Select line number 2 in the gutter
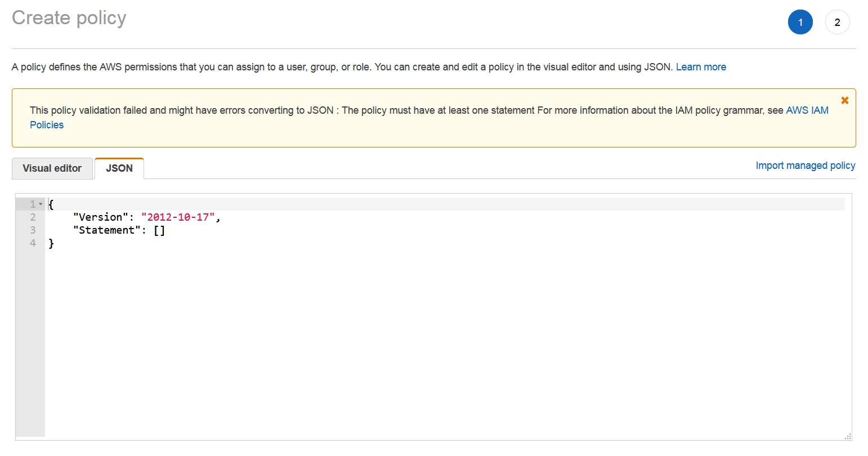This screenshot has height=456, width=868. [33, 217]
